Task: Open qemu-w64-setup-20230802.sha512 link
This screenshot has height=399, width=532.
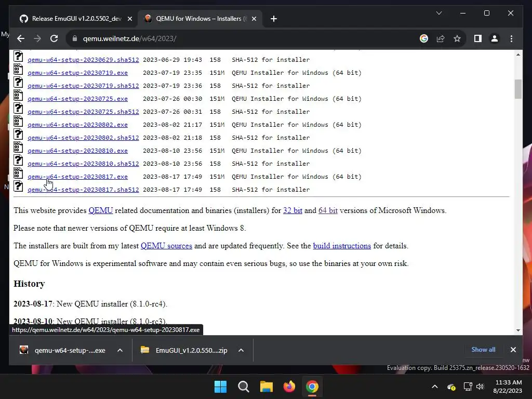Action: point(83,138)
